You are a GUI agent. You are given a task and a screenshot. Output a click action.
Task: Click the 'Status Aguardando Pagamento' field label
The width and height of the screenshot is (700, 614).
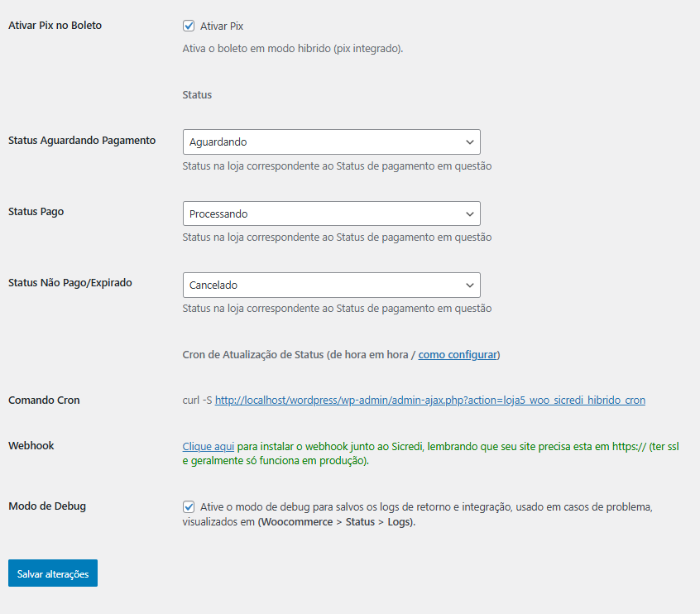[82, 141]
